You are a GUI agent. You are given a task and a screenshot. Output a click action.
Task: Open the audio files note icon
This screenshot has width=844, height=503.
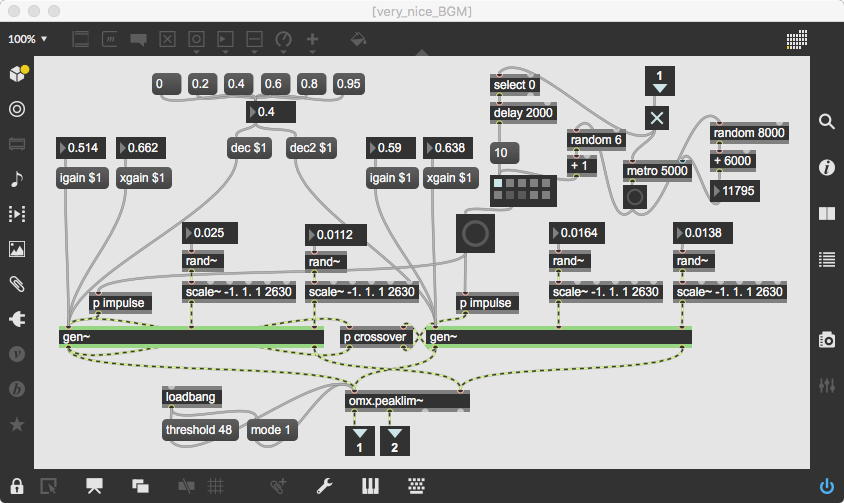(x=17, y=179)
